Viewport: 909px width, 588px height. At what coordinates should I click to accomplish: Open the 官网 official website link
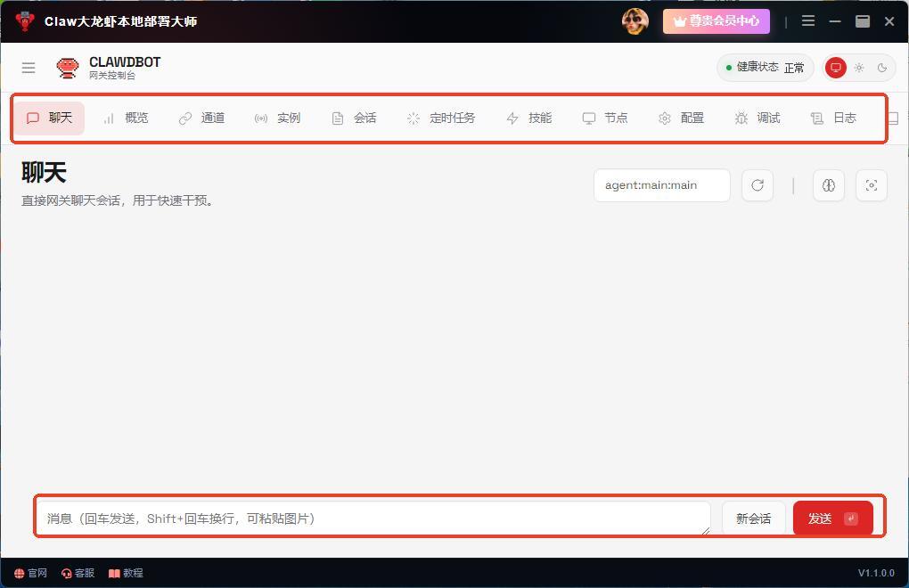30,573
